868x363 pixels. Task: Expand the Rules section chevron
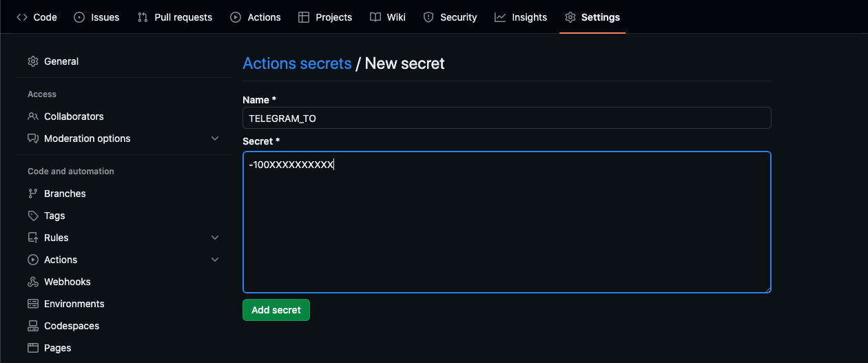point(215,238)
